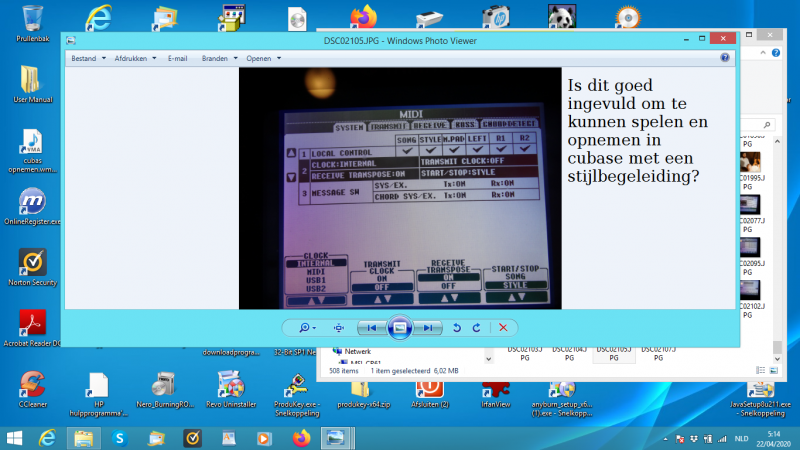Open HP hulpprogramma shortcut

(99, 394)
